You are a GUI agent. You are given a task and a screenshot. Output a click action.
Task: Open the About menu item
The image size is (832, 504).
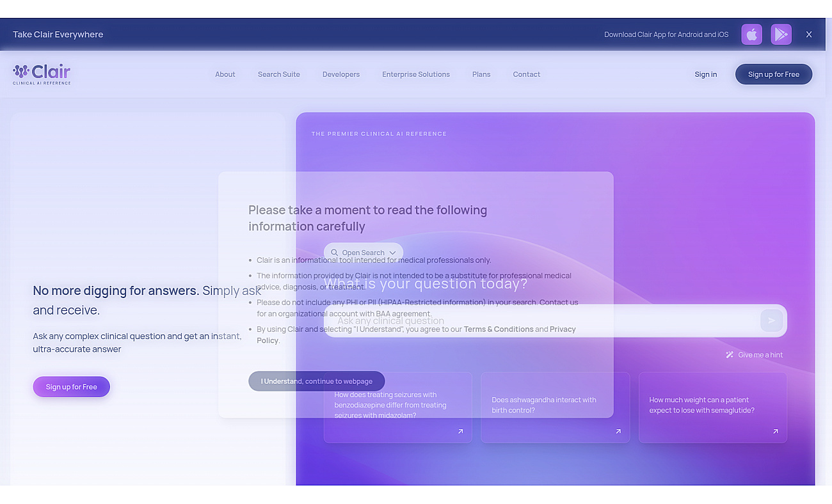pyautogui.click(x=225, y=74)
